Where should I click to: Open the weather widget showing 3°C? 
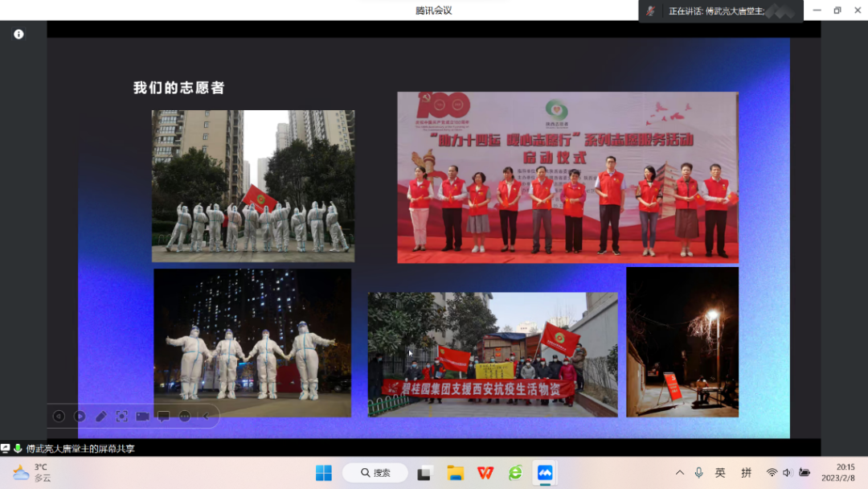pyautogui.click(x=32, y=472)
